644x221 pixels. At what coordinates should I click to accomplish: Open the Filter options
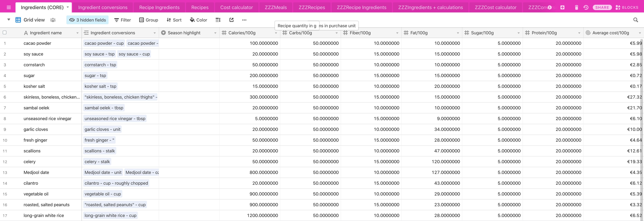click(122, 20)
